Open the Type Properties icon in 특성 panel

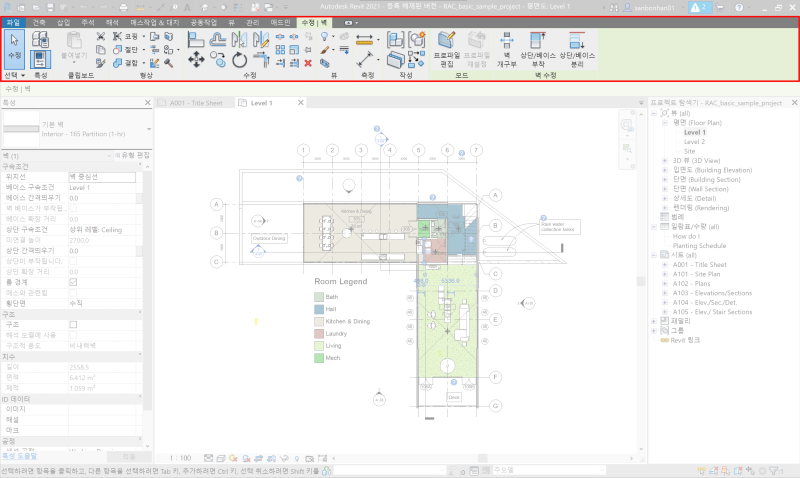(x=40, y=39)
